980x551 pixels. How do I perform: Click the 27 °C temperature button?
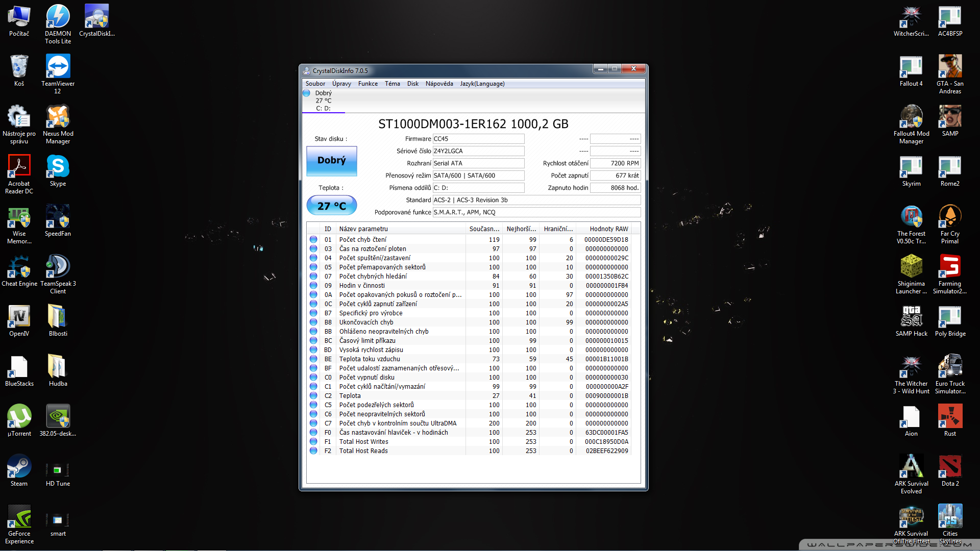click(331, 206)
